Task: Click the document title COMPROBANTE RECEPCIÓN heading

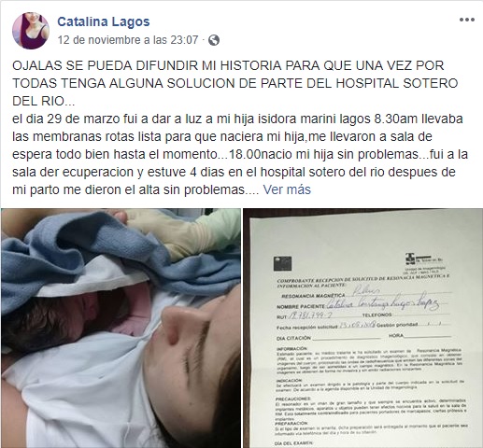Action: [362, 280]
